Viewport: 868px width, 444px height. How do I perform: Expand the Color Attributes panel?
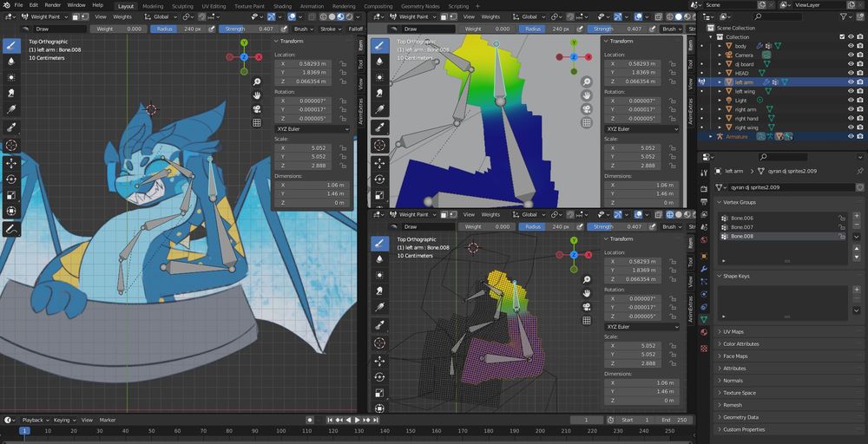pyautogui.click(x=740, y=344)
